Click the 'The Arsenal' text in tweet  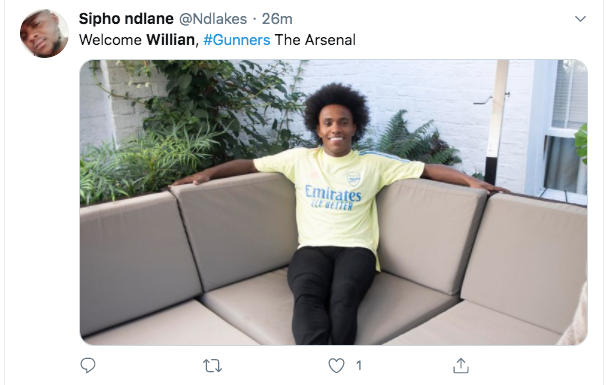tap(315, 40)
